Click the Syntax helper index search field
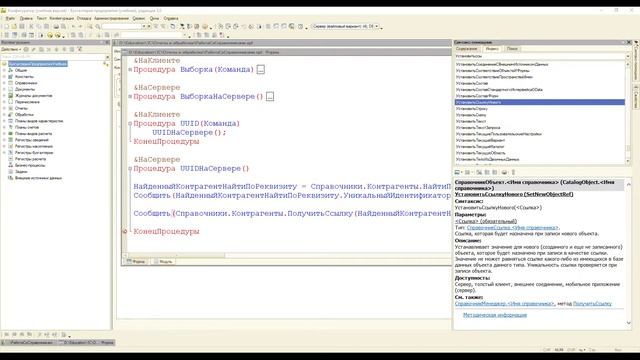The width and height of the screenshot is (640, 360). (x=540, y=56)
